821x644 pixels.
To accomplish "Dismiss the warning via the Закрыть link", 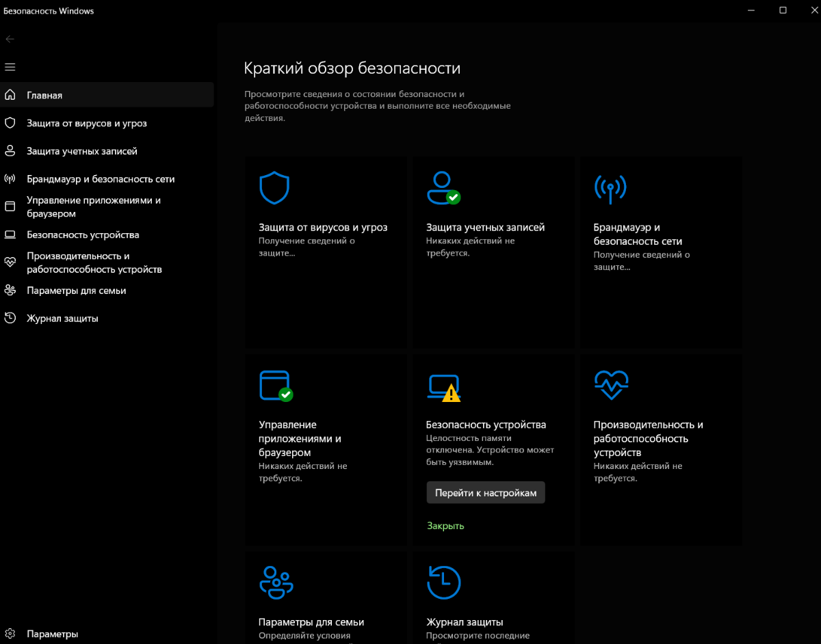I will [x=445, y=526].
